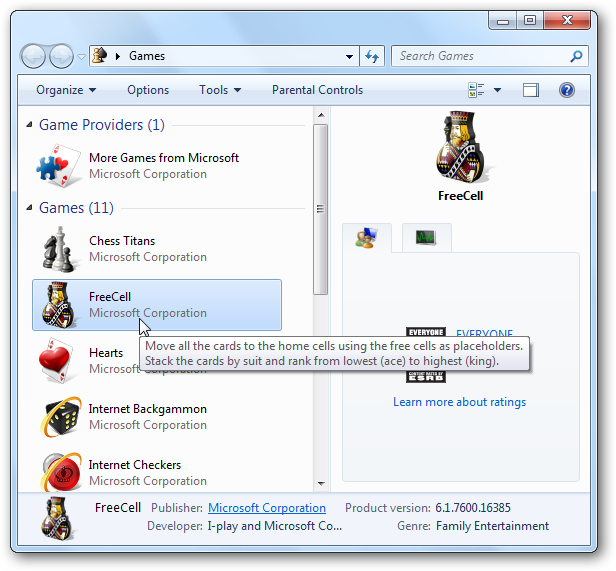Viewport: 616px width, 571px height.
Task: Minimize the Games window
Action: [x=502, y=21]
